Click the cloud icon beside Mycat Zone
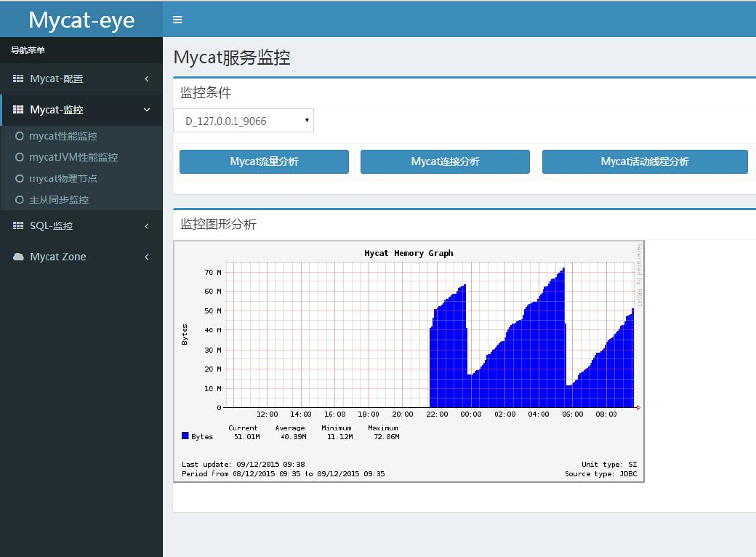 [x=18, y=257]
